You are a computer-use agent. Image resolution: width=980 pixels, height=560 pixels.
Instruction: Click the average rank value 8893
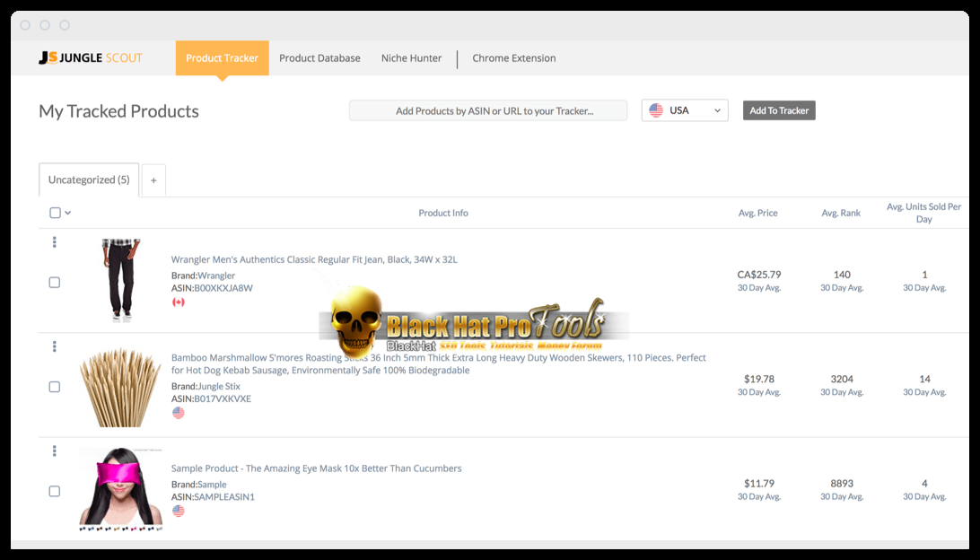[x=842, y=483]
